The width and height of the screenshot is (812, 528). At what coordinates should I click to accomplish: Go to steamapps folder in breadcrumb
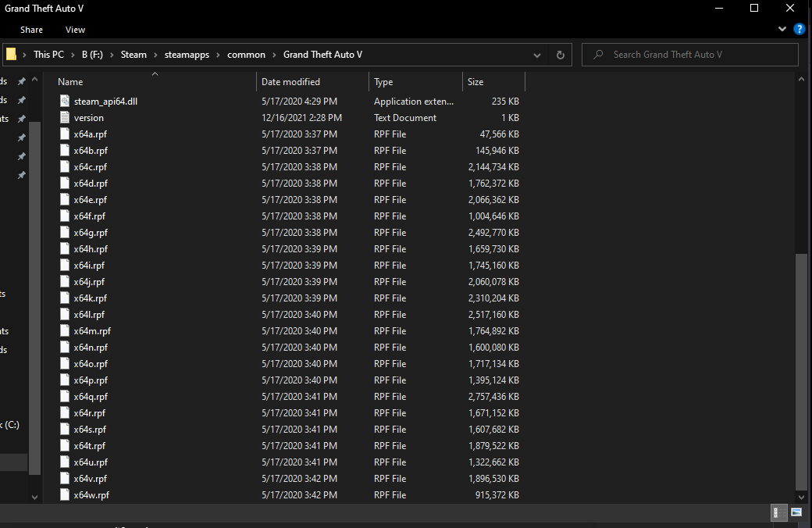(187, 55)
